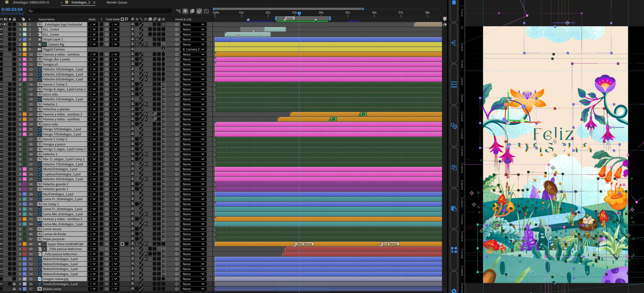Expand the Camera Rig layer properties

20,44
